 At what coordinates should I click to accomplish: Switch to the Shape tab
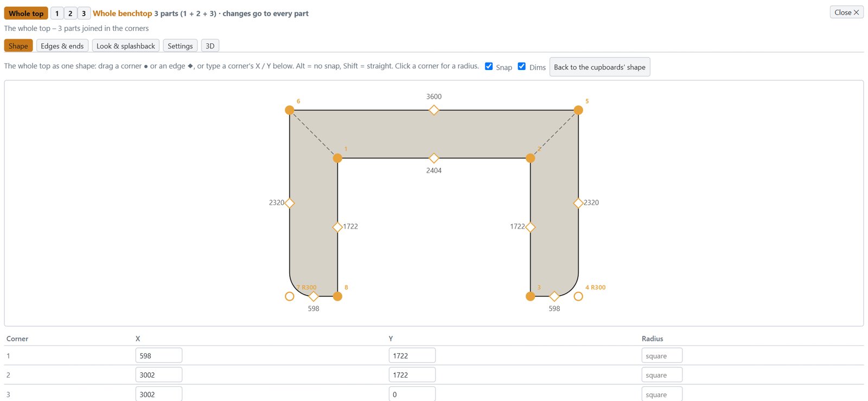pyautogui.click(x=18, y=46)
